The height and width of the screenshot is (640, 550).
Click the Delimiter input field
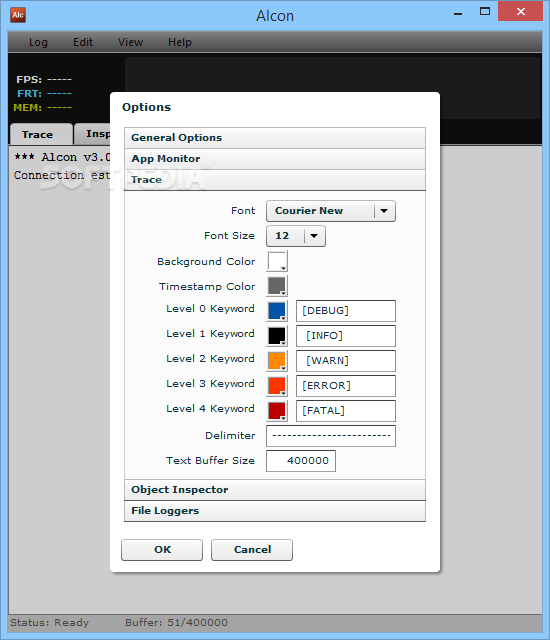[331, 436]
